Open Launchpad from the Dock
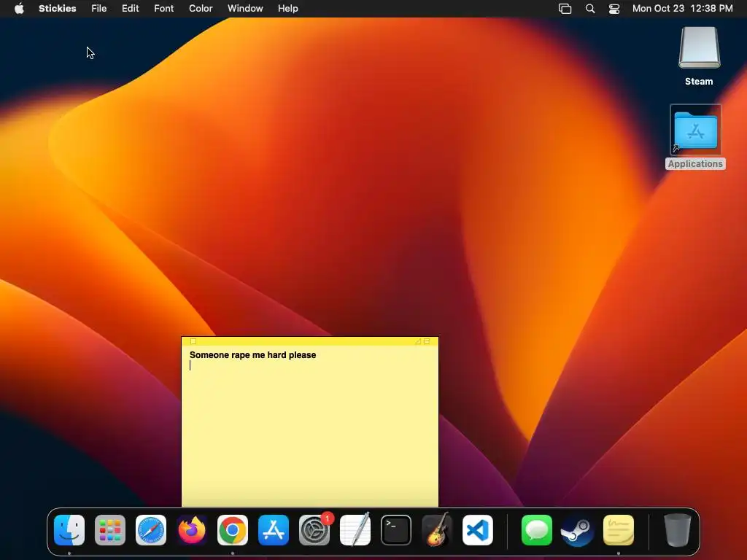 coord(110,530)
